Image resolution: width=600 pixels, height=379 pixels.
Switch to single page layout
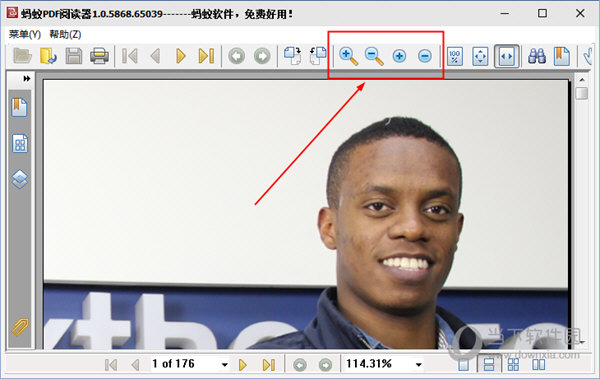463,364
